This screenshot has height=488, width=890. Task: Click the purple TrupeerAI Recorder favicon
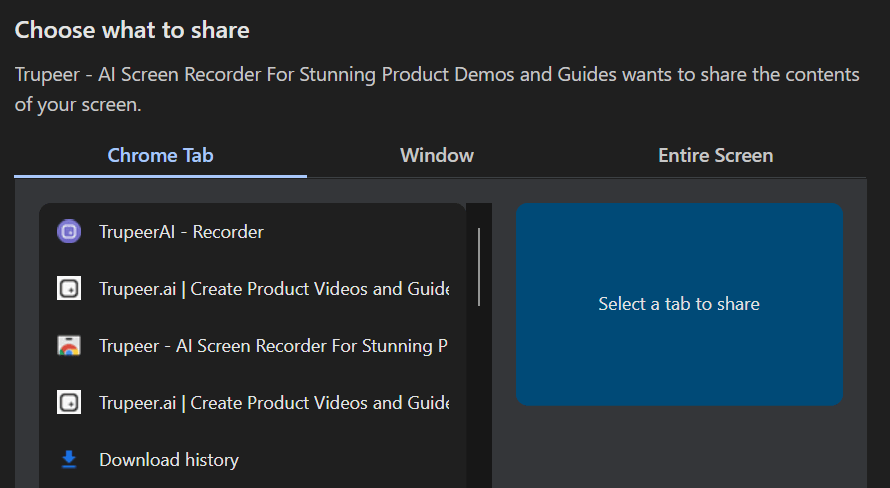pos(69,232)
